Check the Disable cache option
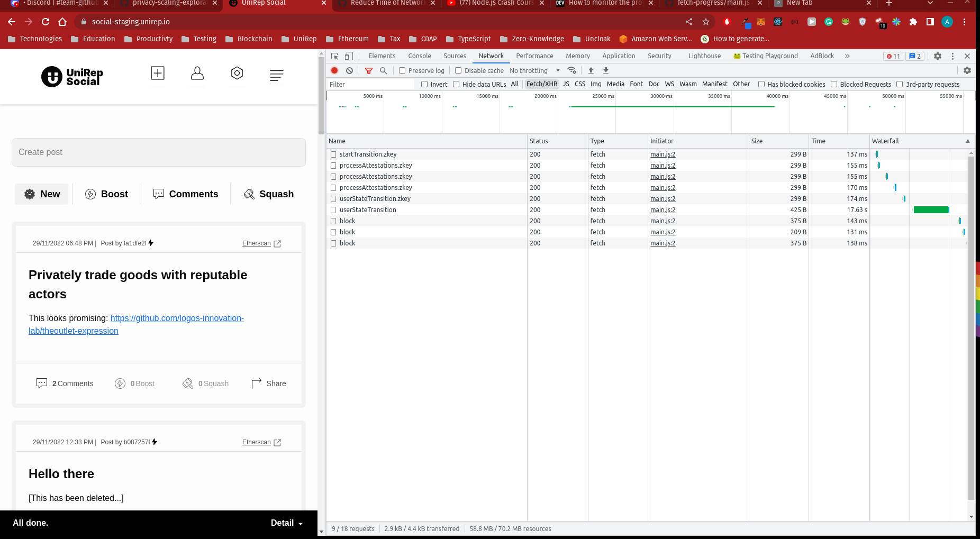980x539 pixels. [458, 70]
